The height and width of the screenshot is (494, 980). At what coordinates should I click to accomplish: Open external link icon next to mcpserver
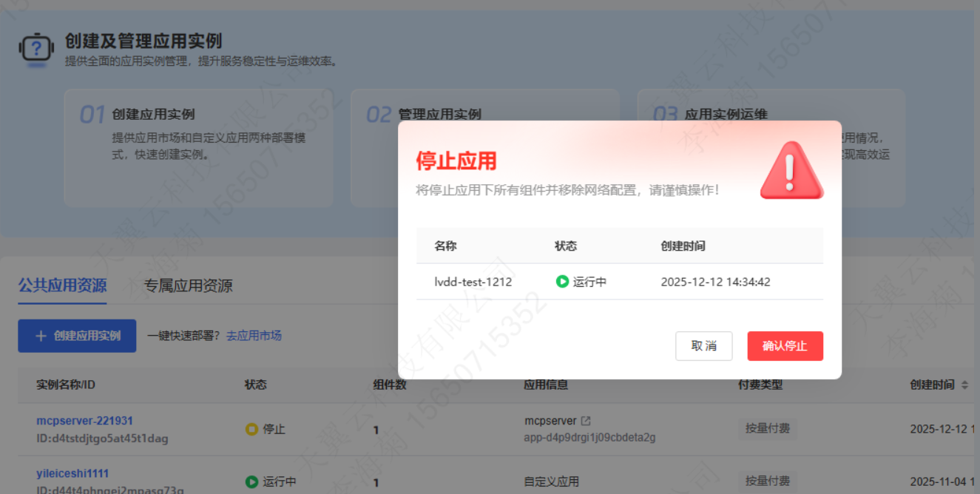pyautogui.click(x=586, y=421)
